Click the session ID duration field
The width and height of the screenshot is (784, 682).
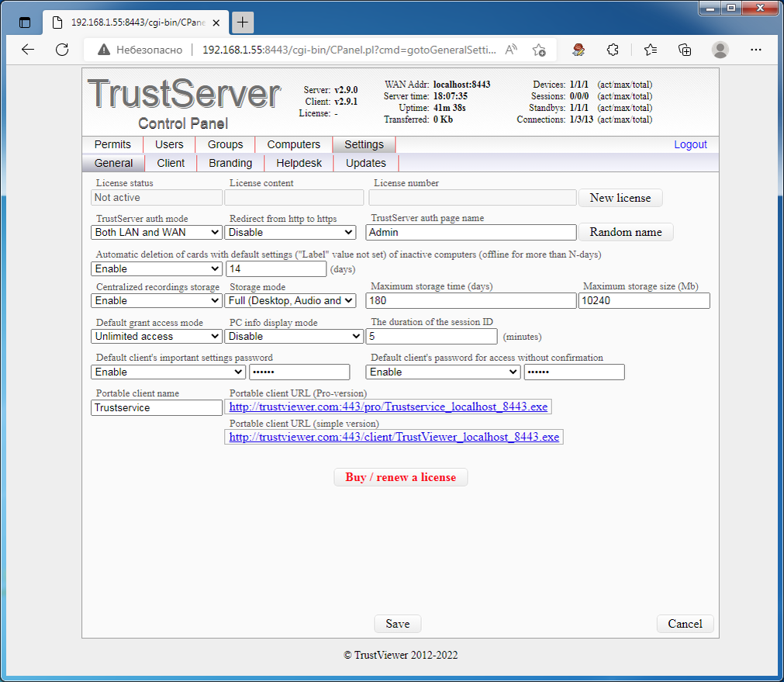pyautogui.click(x=431, y=336)
